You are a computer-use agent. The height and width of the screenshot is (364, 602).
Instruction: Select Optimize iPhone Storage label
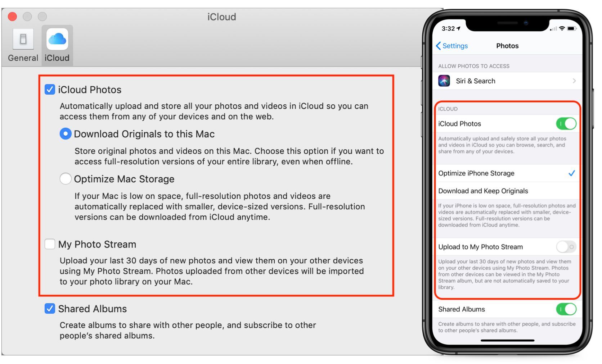476,173
